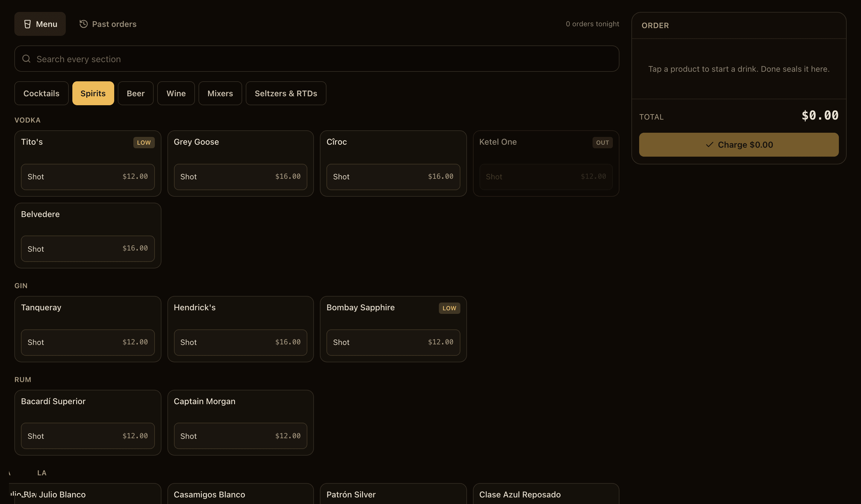Click the TOTAL label
The height and width of the screenshot is (504, 861).
tap(651, 117)
